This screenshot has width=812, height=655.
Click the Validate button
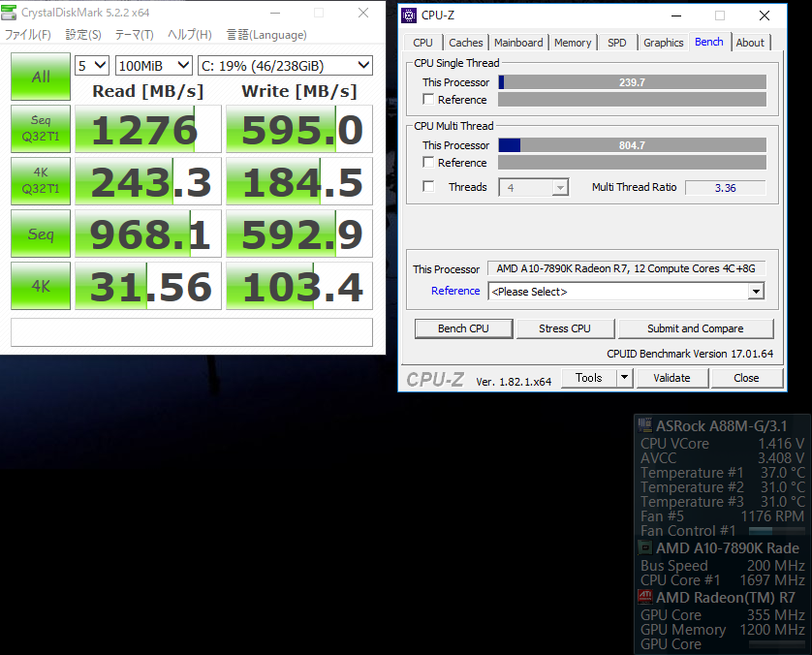(671, 378)
